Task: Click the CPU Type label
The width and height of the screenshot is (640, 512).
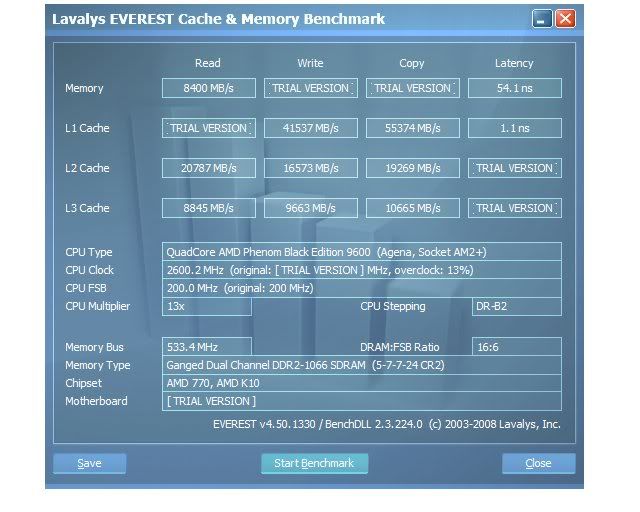Action: point(89,252)
